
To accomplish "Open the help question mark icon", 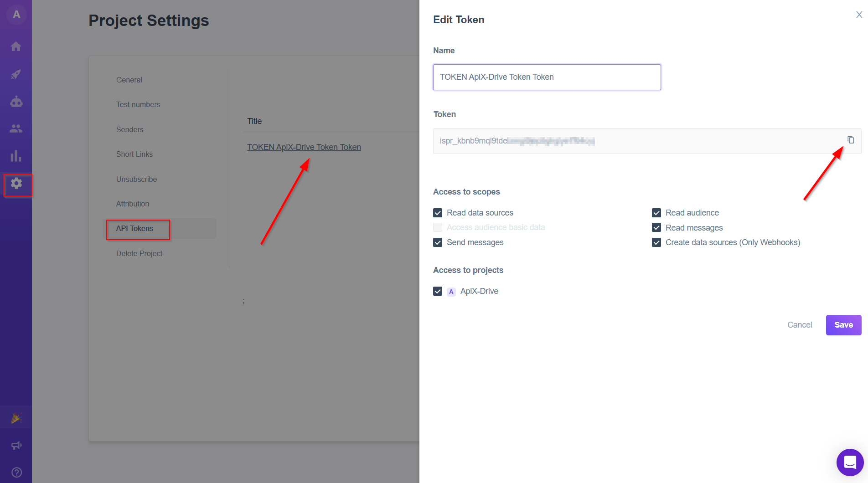I will [x=16, y=473].
